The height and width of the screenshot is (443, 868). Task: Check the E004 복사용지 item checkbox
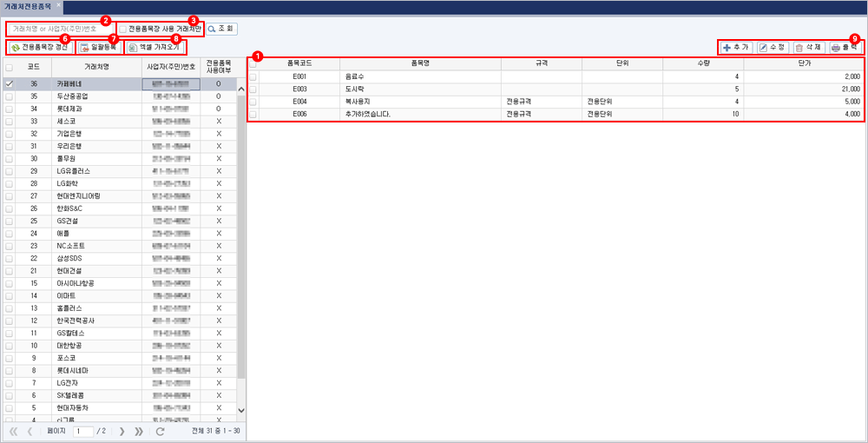point(253,102)
